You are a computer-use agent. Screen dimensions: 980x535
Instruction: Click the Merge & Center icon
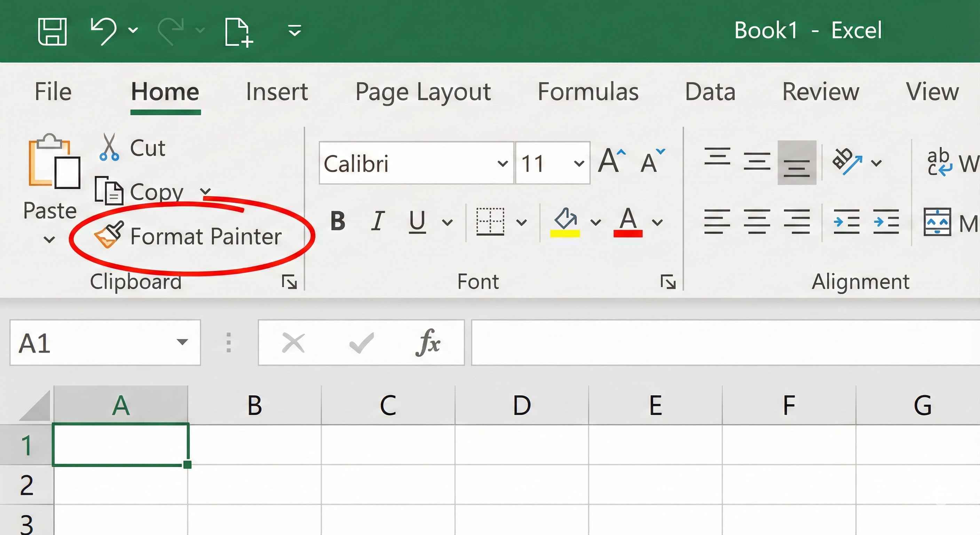[936, 222]
